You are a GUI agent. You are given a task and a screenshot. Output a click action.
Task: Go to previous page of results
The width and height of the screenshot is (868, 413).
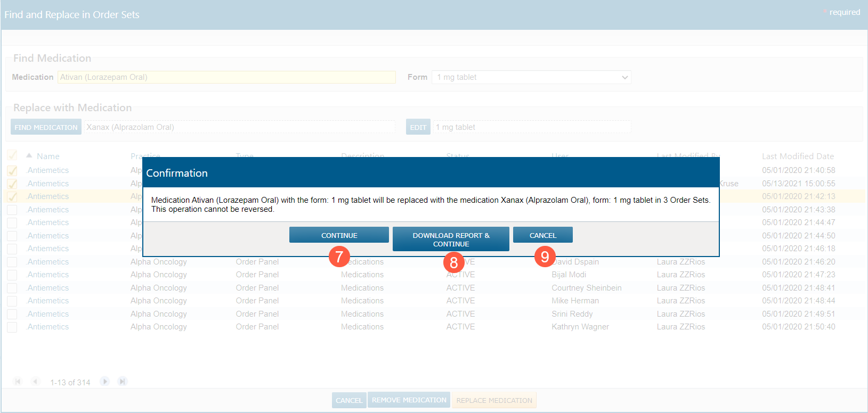[36, 382]
